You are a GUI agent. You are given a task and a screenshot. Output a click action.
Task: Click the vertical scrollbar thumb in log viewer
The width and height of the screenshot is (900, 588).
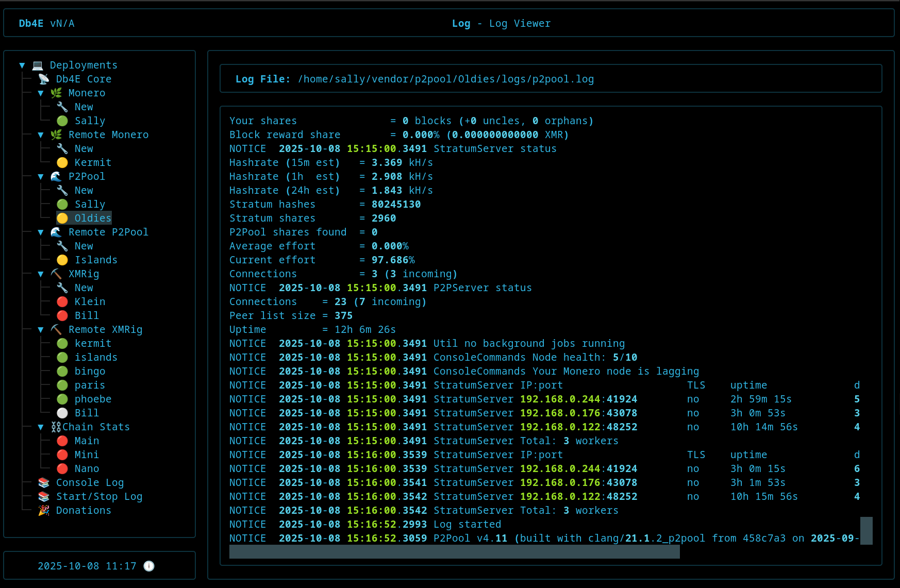pos(866,530)
